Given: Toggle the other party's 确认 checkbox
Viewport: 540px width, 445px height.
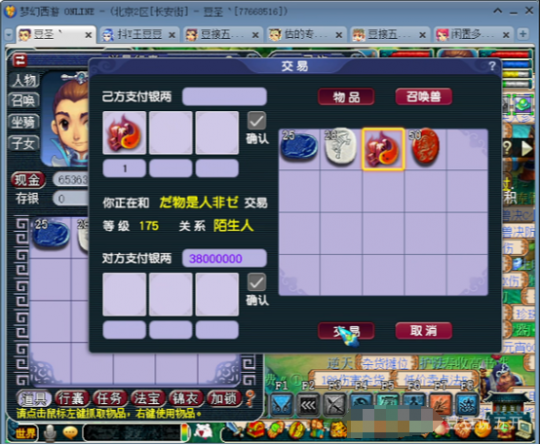Looking at the screenshot, I should tap(257, 282).
